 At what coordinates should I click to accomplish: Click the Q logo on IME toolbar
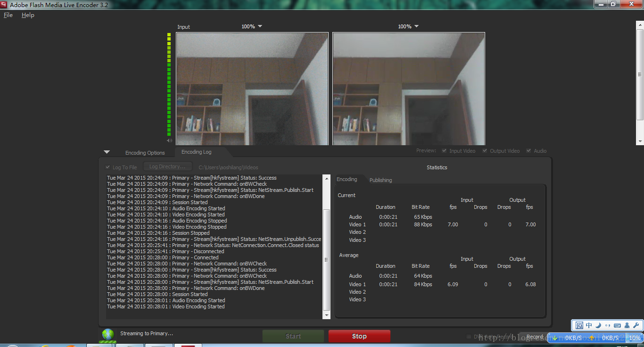tap(579, 325)
